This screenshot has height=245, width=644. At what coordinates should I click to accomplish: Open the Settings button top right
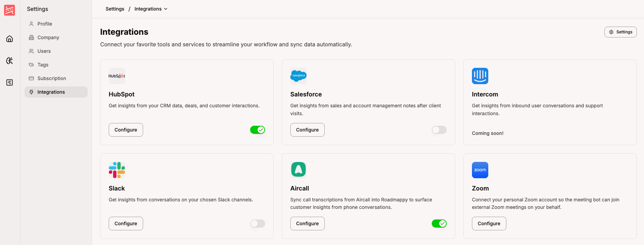(x=620, y=32)
